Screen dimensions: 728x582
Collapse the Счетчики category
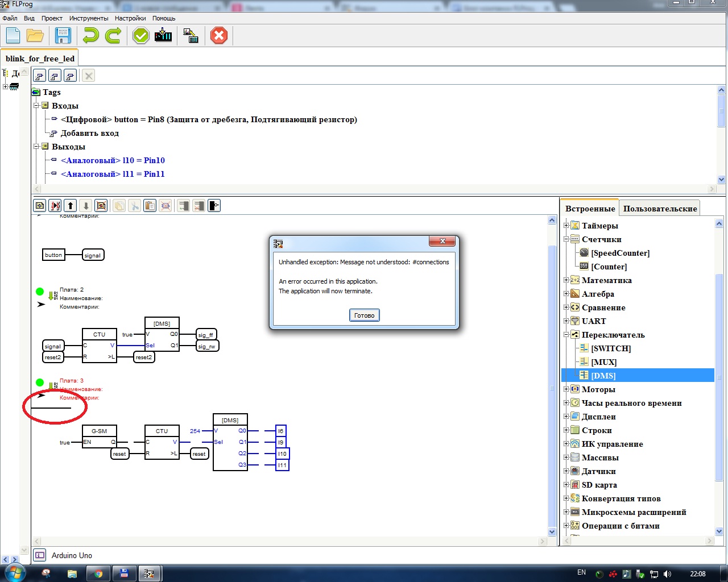pos(566,239)
